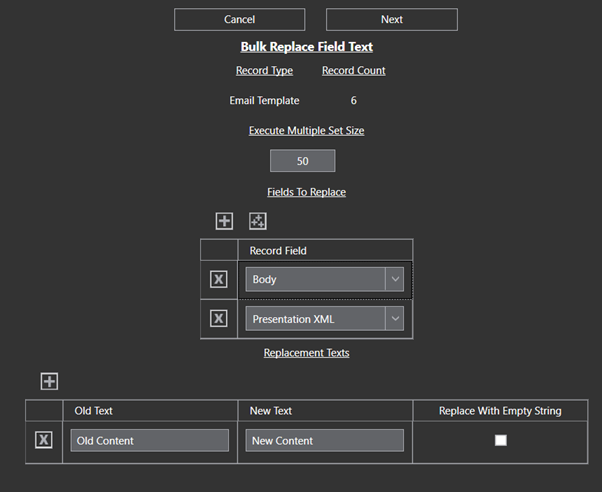Add a single field to replace

(x=224, y=221)
